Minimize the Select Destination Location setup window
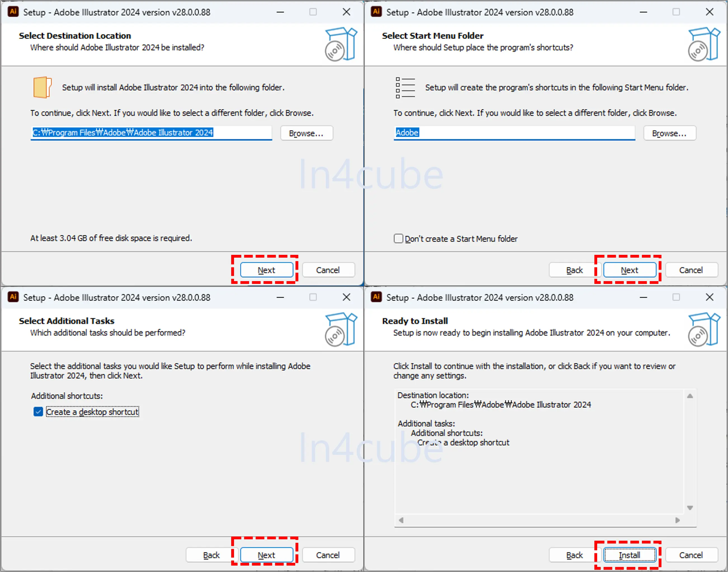This screenshot has height=572, width=728. coord(280,12)
